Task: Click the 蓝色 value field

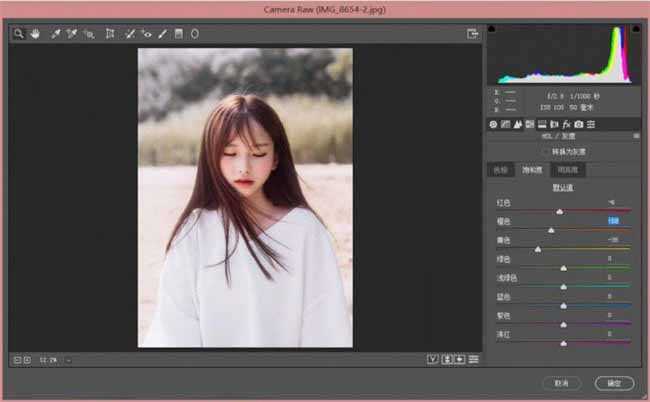Action: coord(610,296)
